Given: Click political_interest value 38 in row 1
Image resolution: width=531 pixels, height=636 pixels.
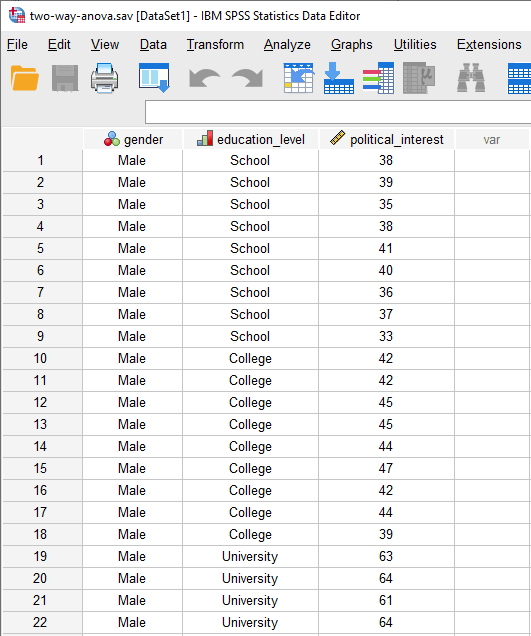Looking at the screenshot, I should coord(386,161).
